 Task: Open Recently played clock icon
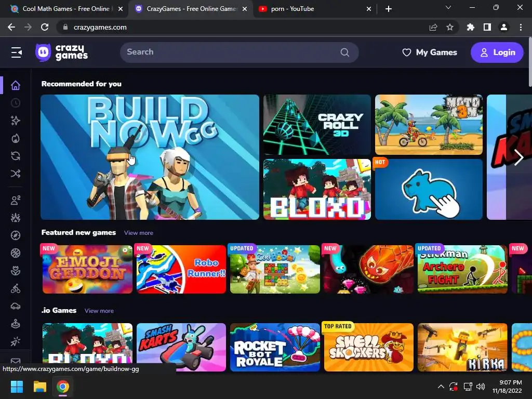(16, 103)
